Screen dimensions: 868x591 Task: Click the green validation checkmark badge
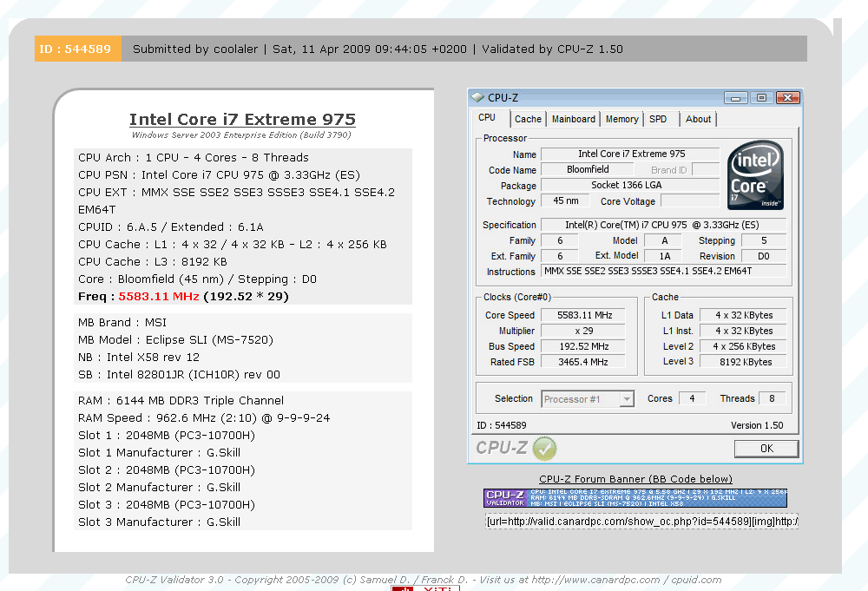[x=544, y=448]
